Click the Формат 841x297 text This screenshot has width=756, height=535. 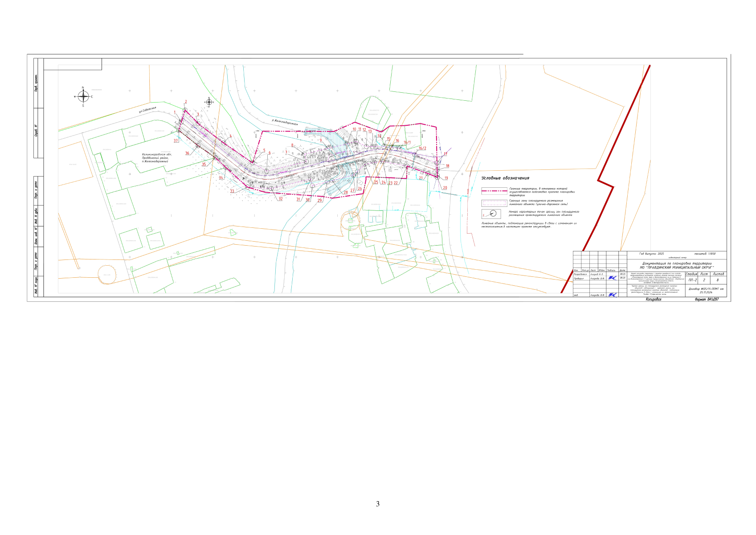tap(706, 300)
